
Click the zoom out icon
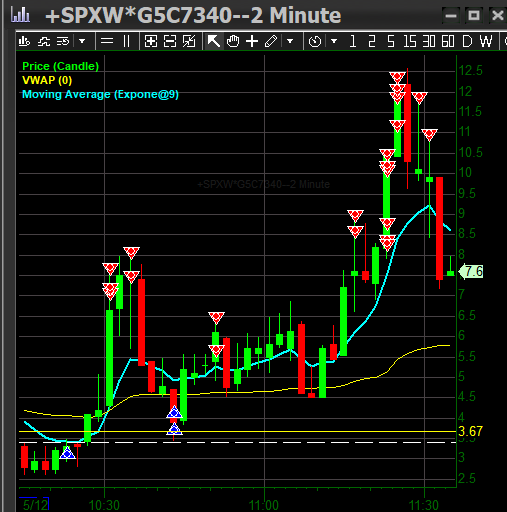(x=170, y=42)
